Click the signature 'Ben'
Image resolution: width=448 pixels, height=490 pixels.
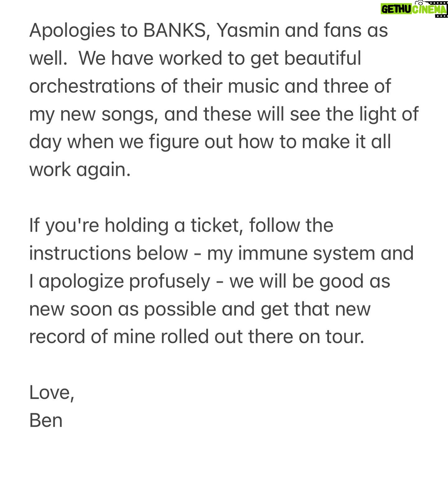point(46,420)
